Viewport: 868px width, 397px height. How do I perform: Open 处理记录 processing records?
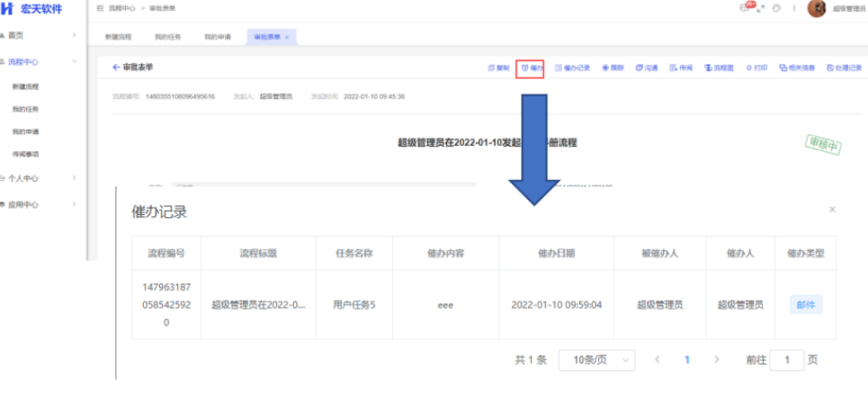tap(845, 68)
